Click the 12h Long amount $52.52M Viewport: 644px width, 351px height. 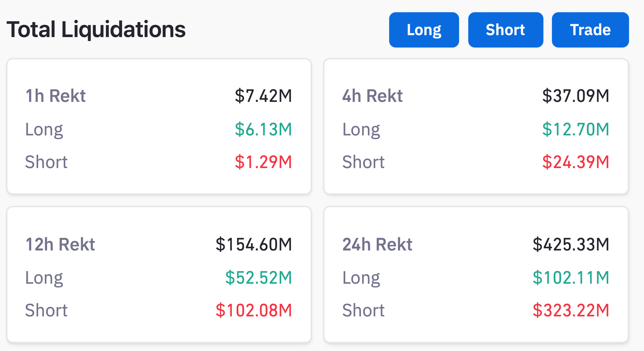pyautogui.click(x=259, y=277)
